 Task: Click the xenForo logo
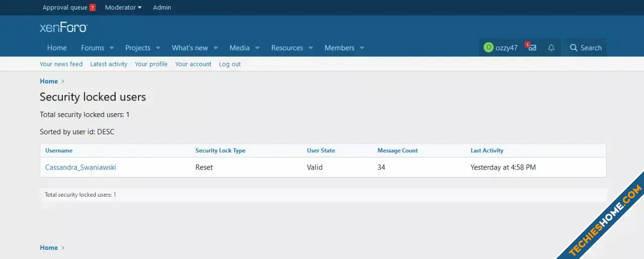tap(63, 27)
